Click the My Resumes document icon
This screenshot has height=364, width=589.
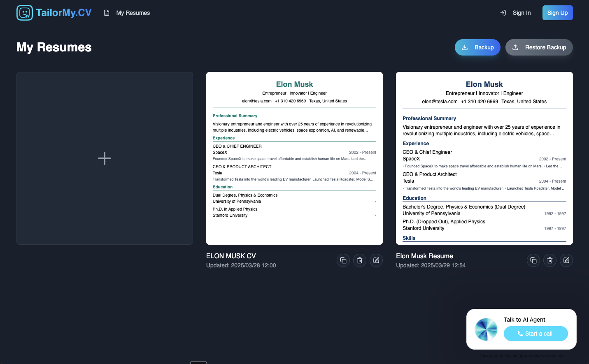point(107,13)
